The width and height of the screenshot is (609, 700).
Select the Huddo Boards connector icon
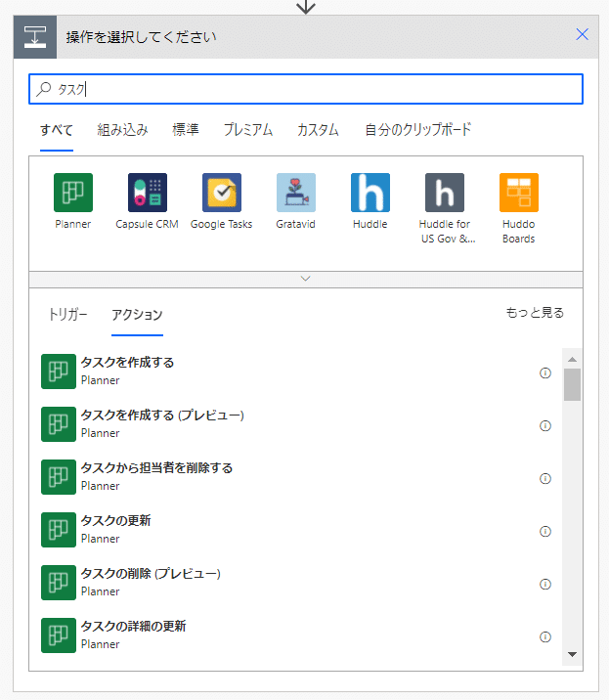tap(519, 193)
